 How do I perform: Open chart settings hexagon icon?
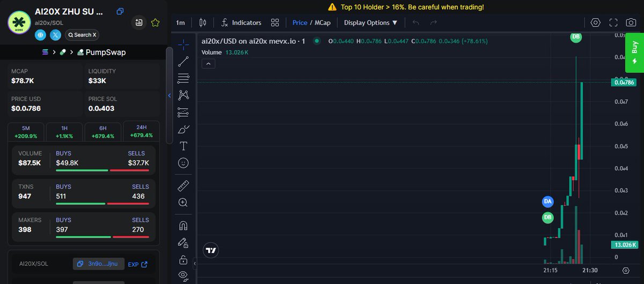[595, 23]
